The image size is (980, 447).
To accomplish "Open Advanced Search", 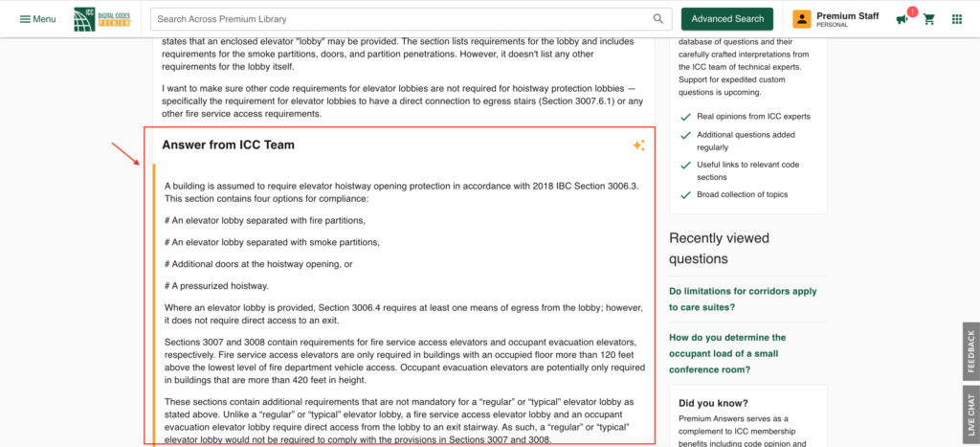I will [727, 19].
